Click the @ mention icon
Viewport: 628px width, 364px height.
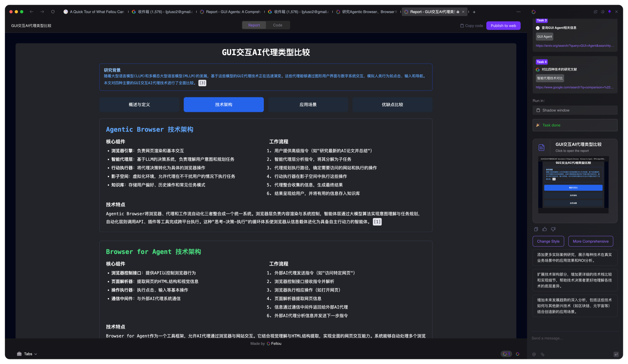point(534,354)
